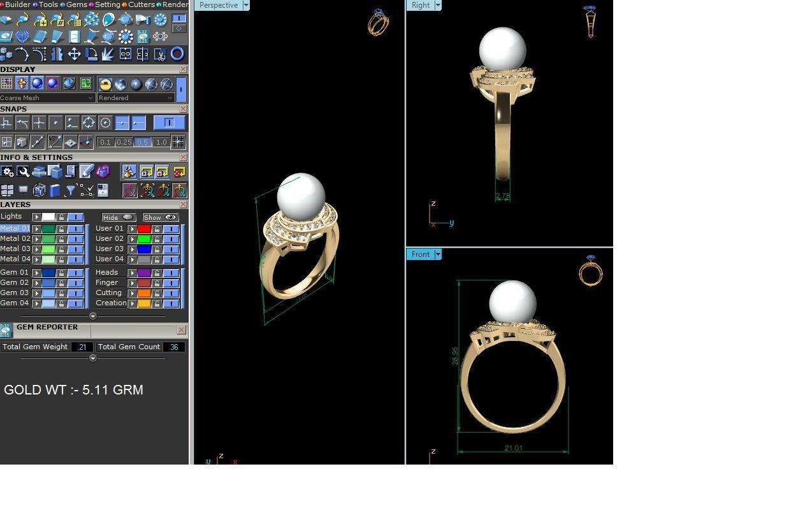Set snap increment to 0.5
This screenshot has width=812, height=520.
coord(142,142)
